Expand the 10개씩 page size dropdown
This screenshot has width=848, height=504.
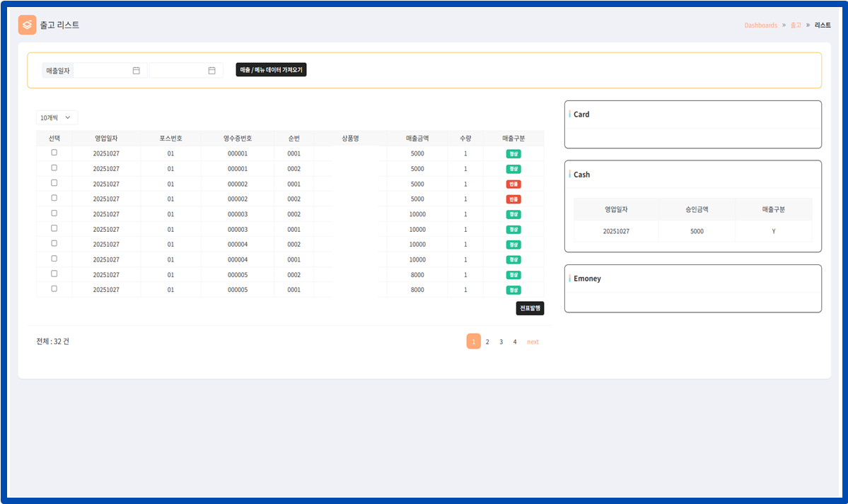click(57, 118)
